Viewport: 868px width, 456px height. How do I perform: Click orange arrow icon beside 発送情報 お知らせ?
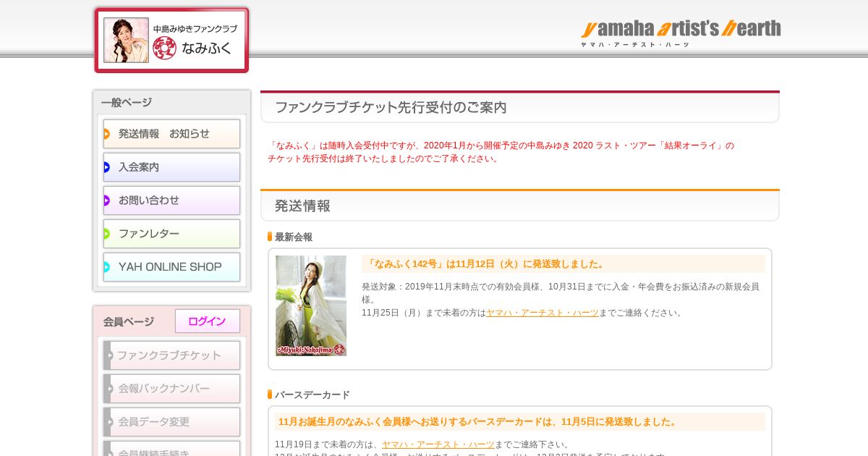point(106,134)
